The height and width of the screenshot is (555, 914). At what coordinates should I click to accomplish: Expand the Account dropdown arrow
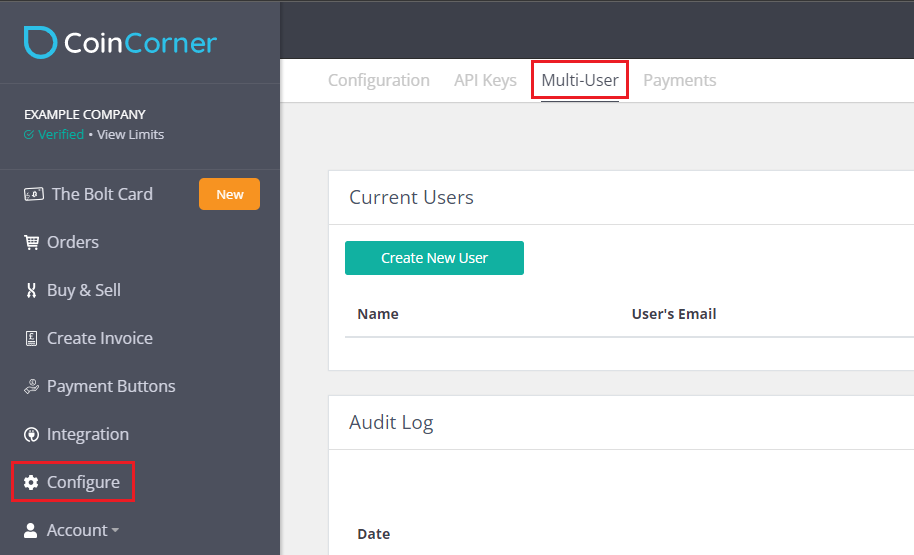click(115, 531)
